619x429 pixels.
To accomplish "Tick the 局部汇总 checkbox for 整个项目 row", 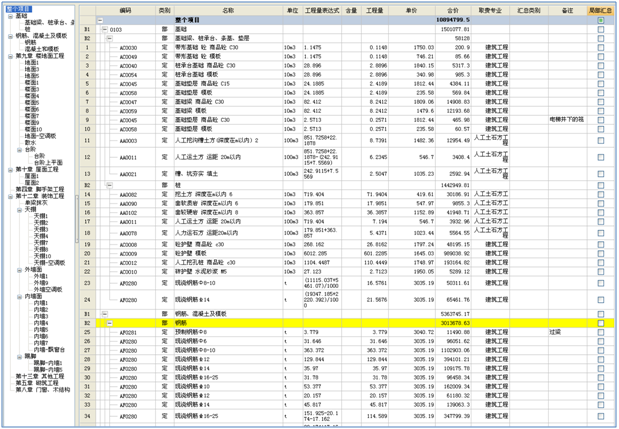I will (600, 20).
